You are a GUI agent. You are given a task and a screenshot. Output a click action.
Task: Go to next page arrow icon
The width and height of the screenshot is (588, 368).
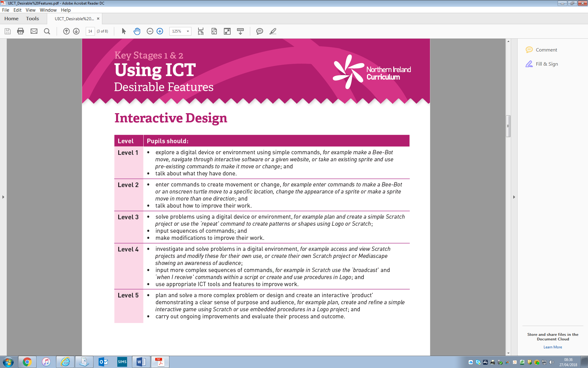click(76, 31)
